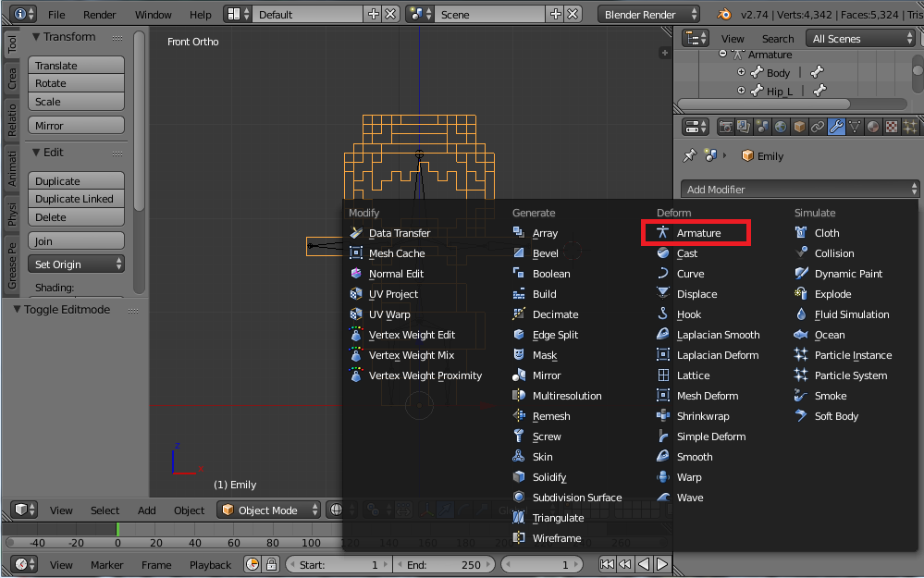Screen dimensions: 924x578
Task: Collapse the Transform panel
Action: (36, 37)
